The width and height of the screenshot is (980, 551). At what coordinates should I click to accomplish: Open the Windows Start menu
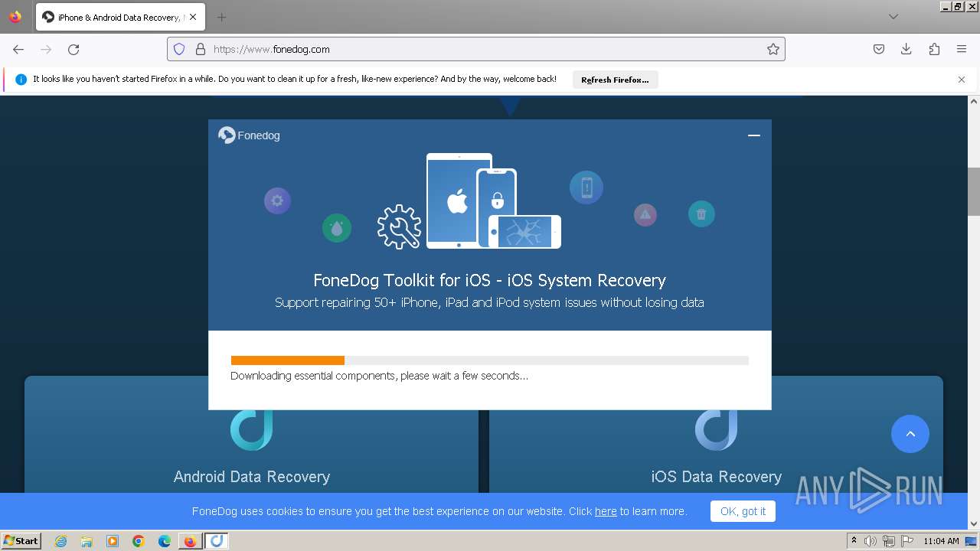[x=21, y=540]
